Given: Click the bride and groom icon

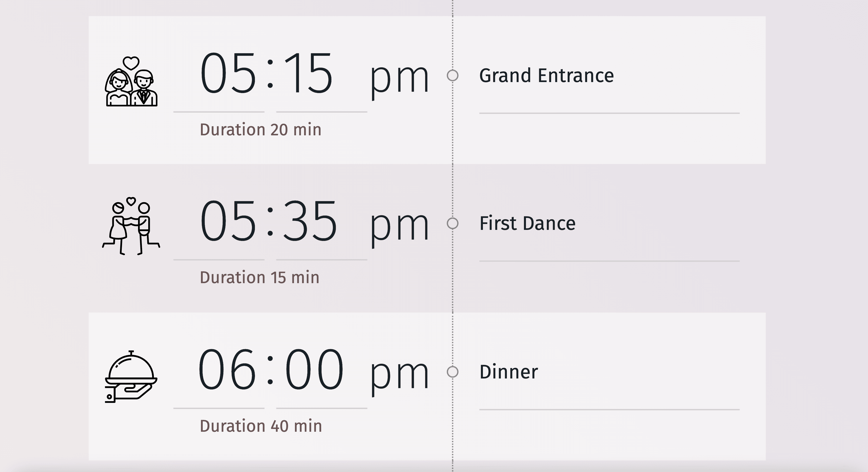Looking at the screenshot, I should (131, 82).
